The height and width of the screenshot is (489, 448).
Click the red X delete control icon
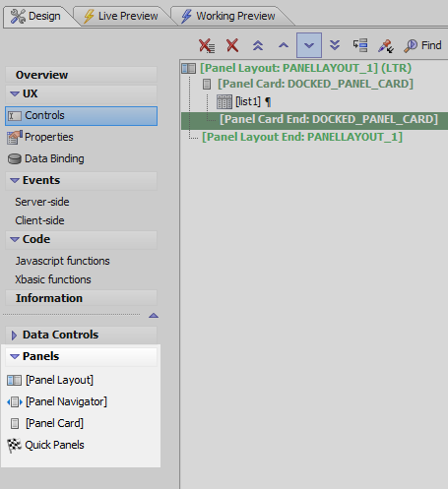232,45
